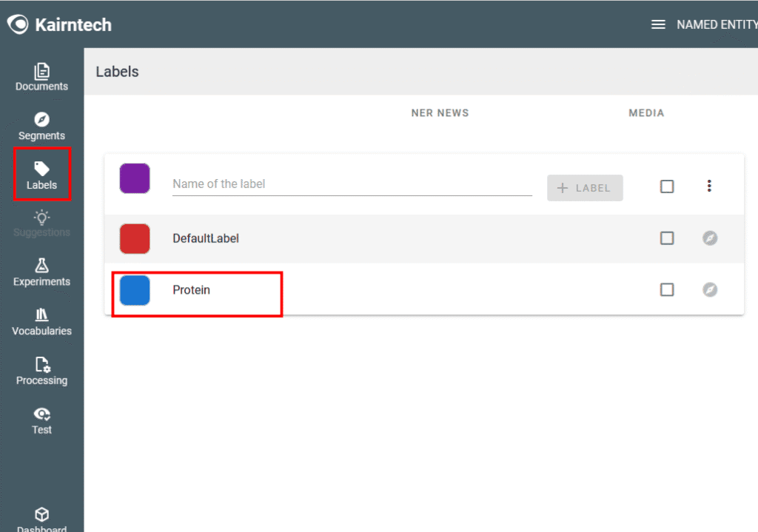This screenshot has height=532, width=758.
Task: Open the Processing settings icon
Action: click(41, 366)
